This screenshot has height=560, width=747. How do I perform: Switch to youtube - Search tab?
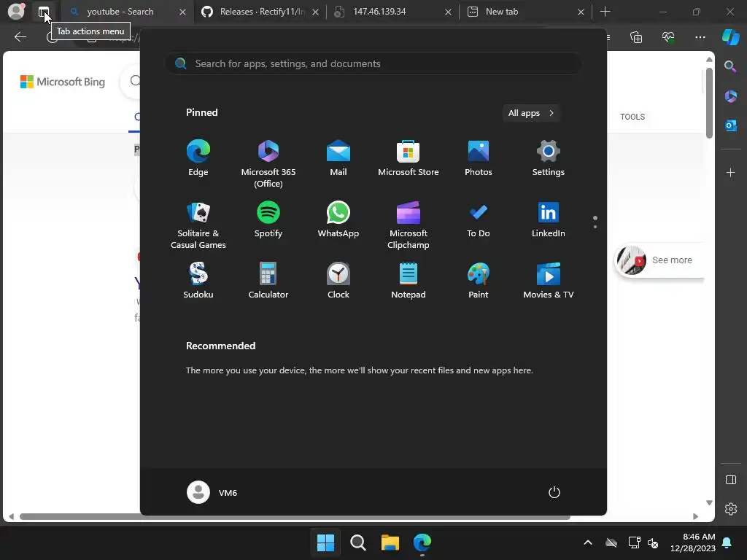pyautogui.click(x=120, y=12)
